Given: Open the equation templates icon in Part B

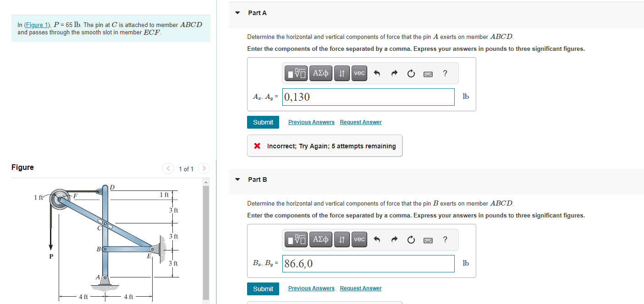Looking at the screenshot, I should point(297,239).
